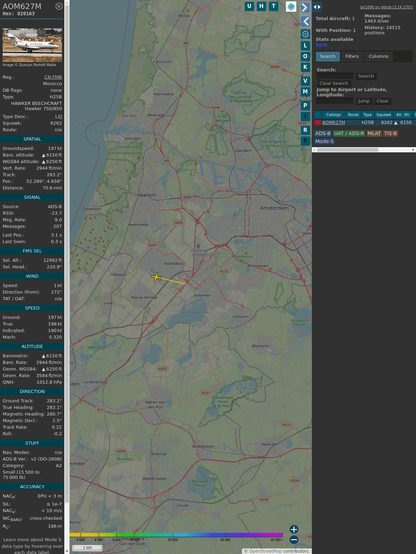Sort table by Squawk column header
The width and height of the screenshot is (416, 554).
(x=383, y=114)
